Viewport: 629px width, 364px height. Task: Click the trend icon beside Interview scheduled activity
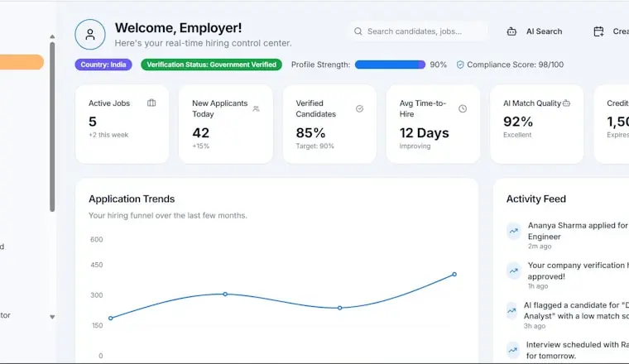click(512, 350)
